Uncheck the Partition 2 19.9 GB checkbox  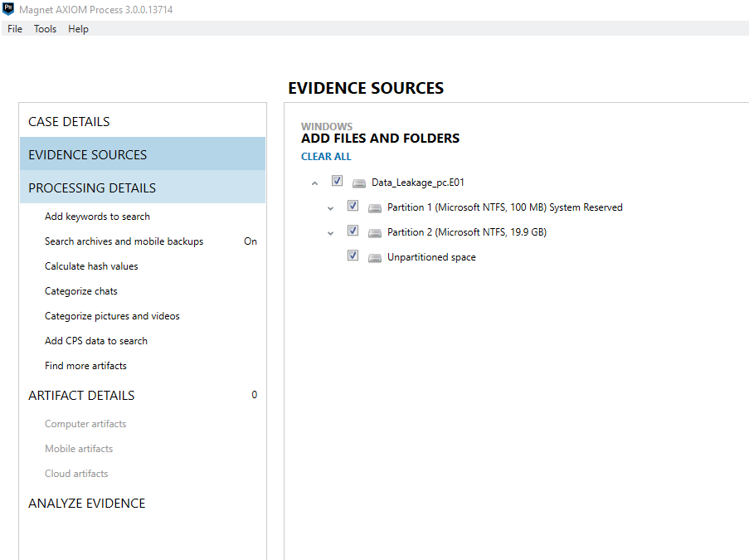click(353, 231)
